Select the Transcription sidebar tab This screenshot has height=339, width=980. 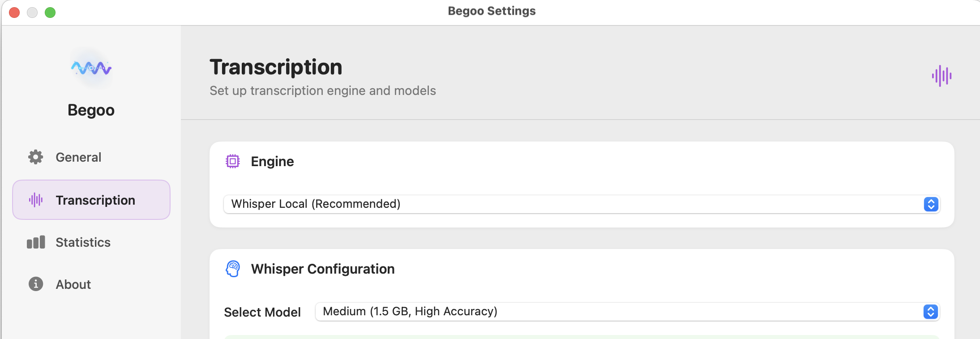[x=91, y=200]
